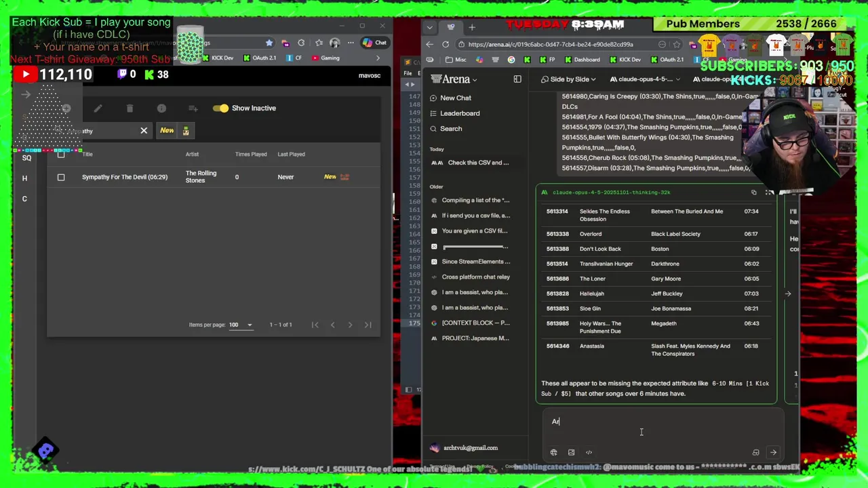This screenshot has height=488, width=868.
Task: Open the archtvuk@gmail.com account menu
Action: tap(465, 448)
